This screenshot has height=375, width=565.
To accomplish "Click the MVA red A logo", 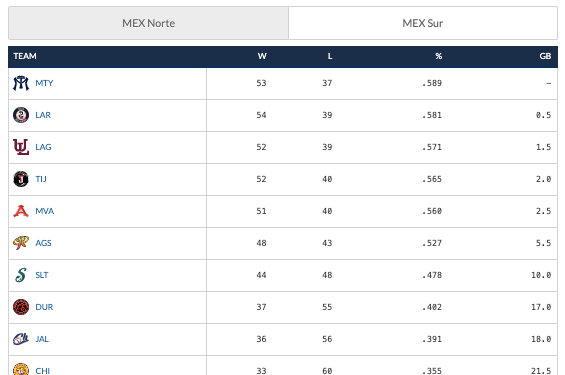I will (x=21, y=211).
